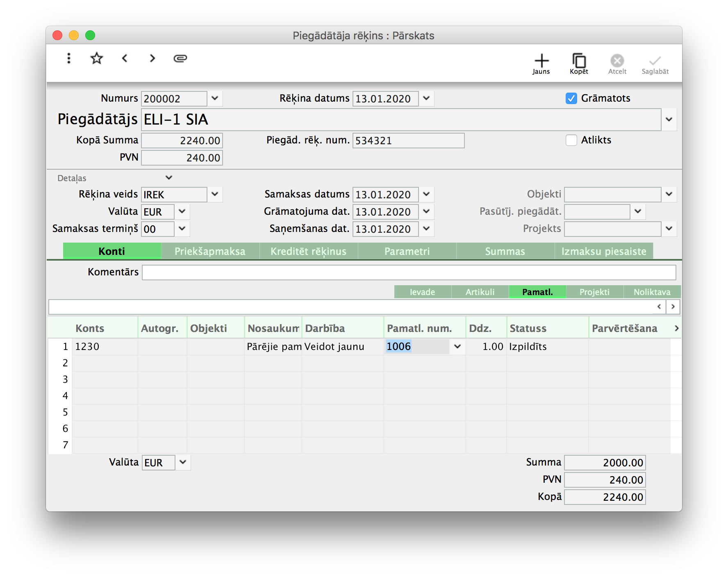Switch to the Ievade sub-tab
This screenshot has height=577, width=728.
[423, 292]
